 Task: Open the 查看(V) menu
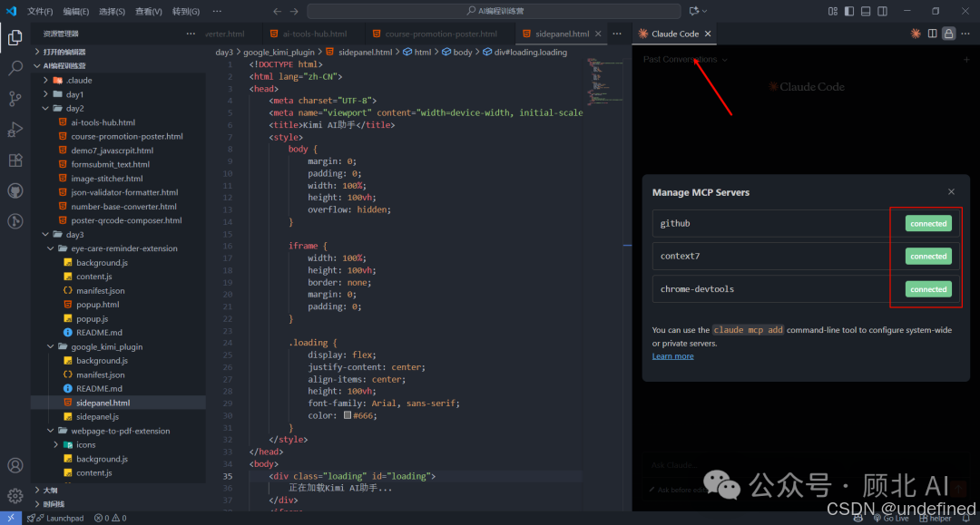(149, 11)
